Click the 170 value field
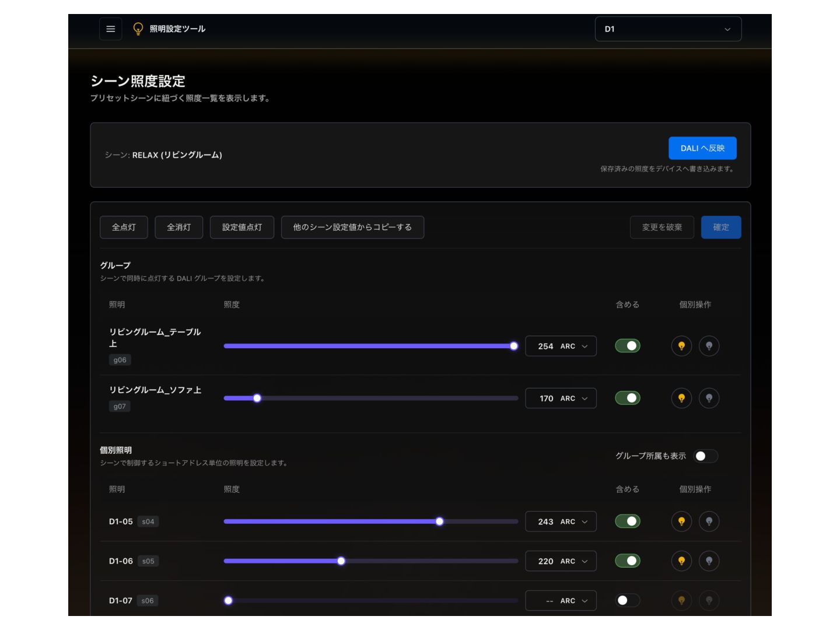The image size is (840, 630). point(546,398)
